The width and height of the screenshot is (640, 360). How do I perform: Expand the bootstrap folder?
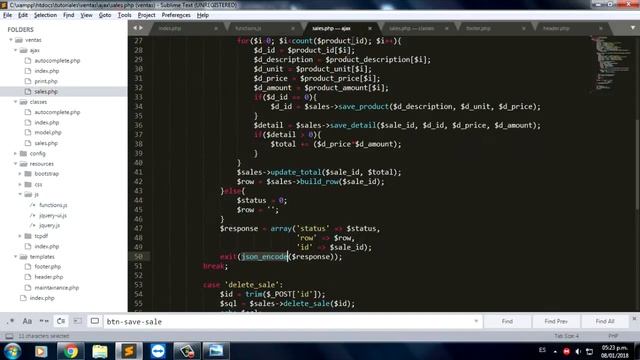(x=20, y=174)
